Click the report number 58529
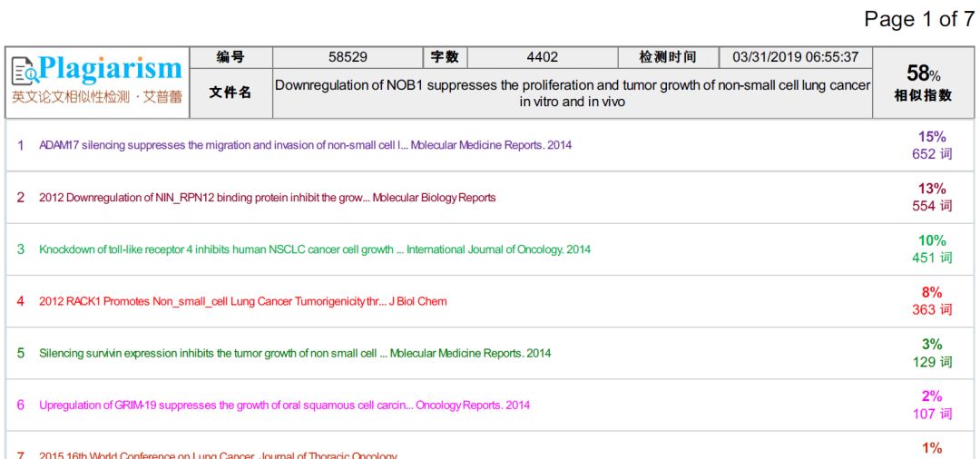 pos(348,57)
